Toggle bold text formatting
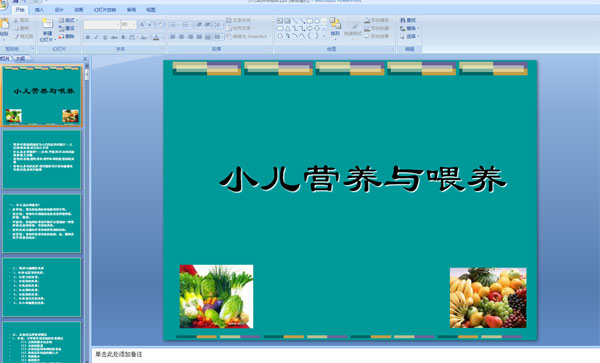600x363 pixels. pyautogui.click(x=88, y=37)
